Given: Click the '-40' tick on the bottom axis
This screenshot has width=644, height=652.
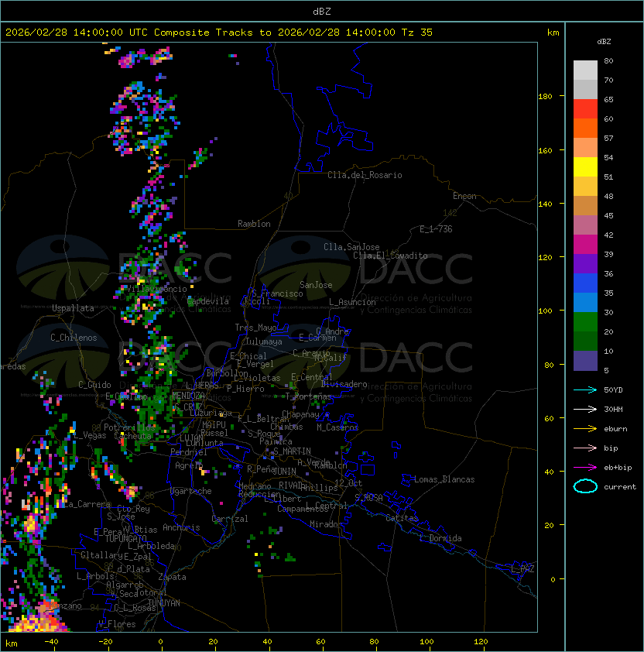Looking at the screenshot, I should [x=51, y=642].
